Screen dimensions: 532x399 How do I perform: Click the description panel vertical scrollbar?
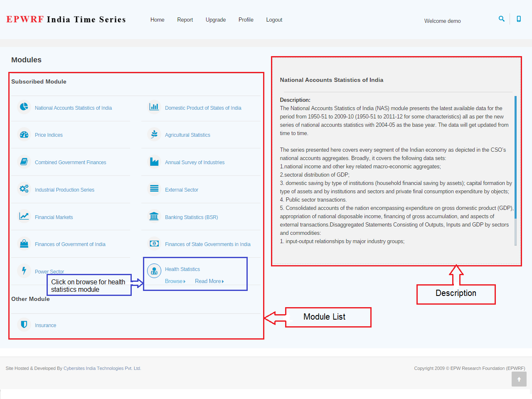point(515,166)
